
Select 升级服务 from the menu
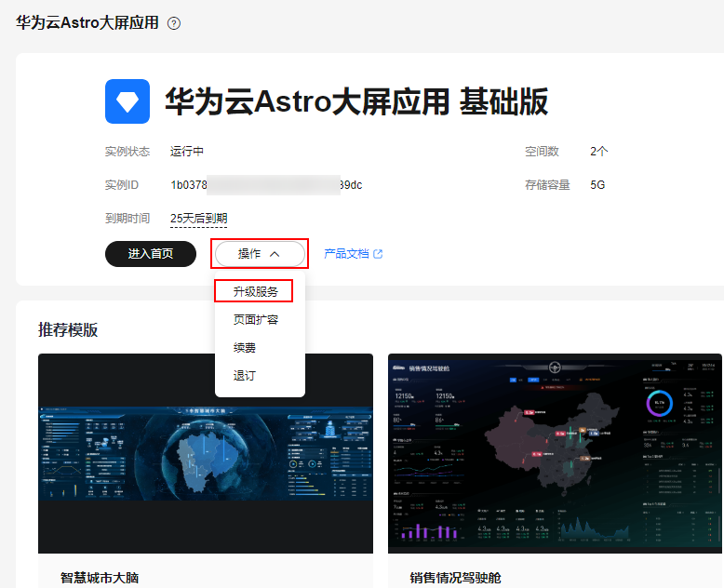click(255, 292)
